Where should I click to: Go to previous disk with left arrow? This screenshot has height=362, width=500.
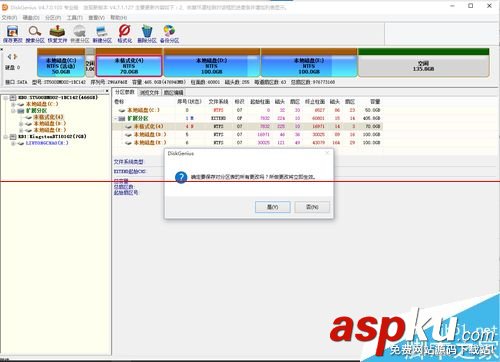[x=9, y=57]
